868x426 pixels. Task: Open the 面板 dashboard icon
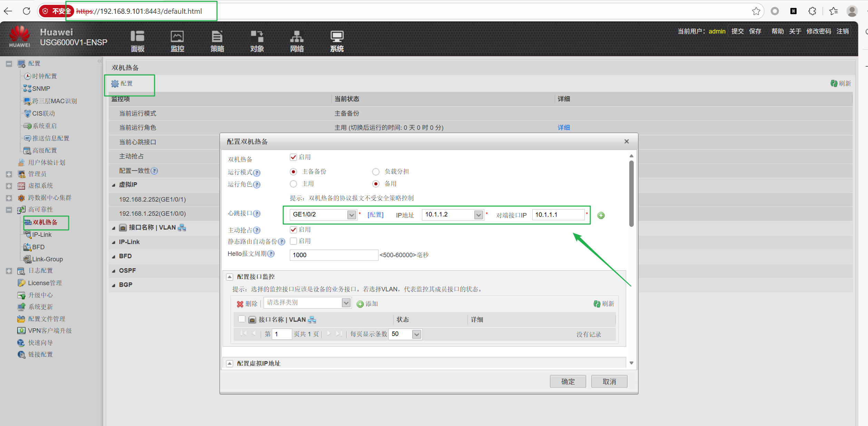(x=137, y=36)
